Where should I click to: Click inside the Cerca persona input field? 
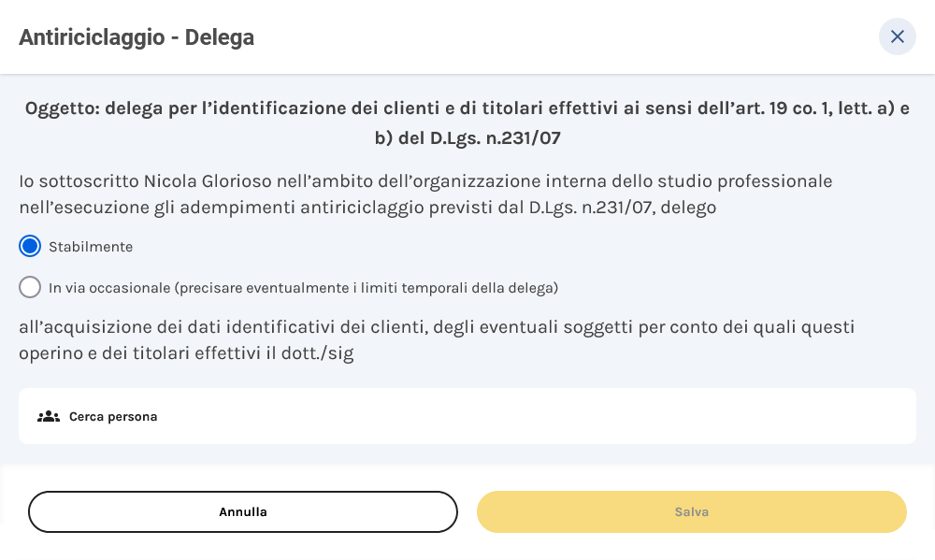[x=467, y=416]
